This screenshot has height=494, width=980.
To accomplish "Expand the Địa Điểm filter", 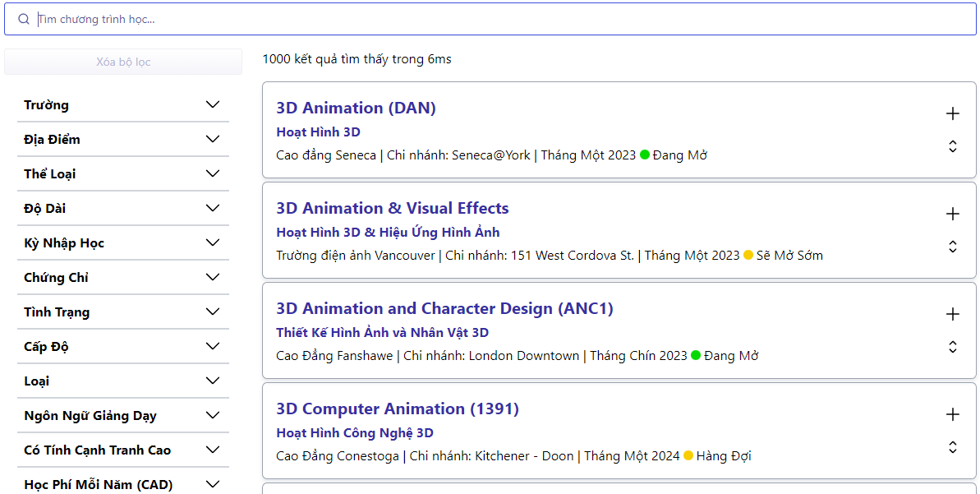I will tap(123, 139).
